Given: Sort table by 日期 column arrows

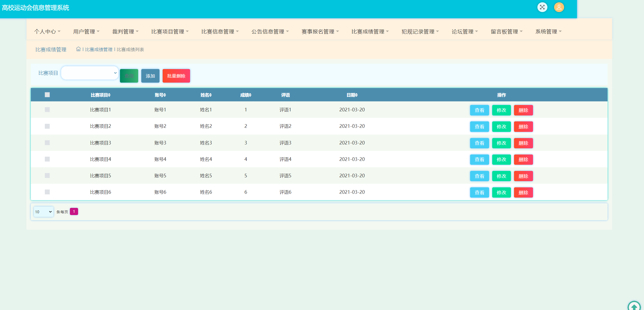Looking at the screenshot, I should pos(356,95).
